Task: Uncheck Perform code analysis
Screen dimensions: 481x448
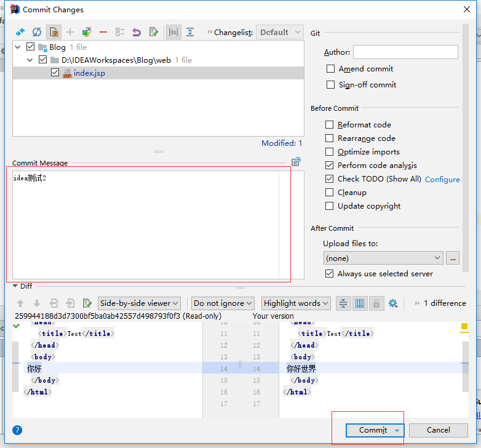Action: pyautogui.click(x=330, y=166)
